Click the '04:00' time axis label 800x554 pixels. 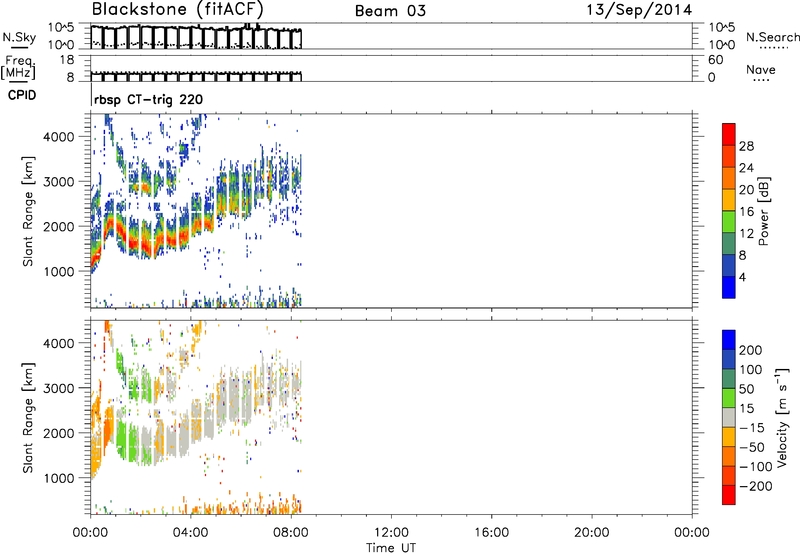coord(191,533)
